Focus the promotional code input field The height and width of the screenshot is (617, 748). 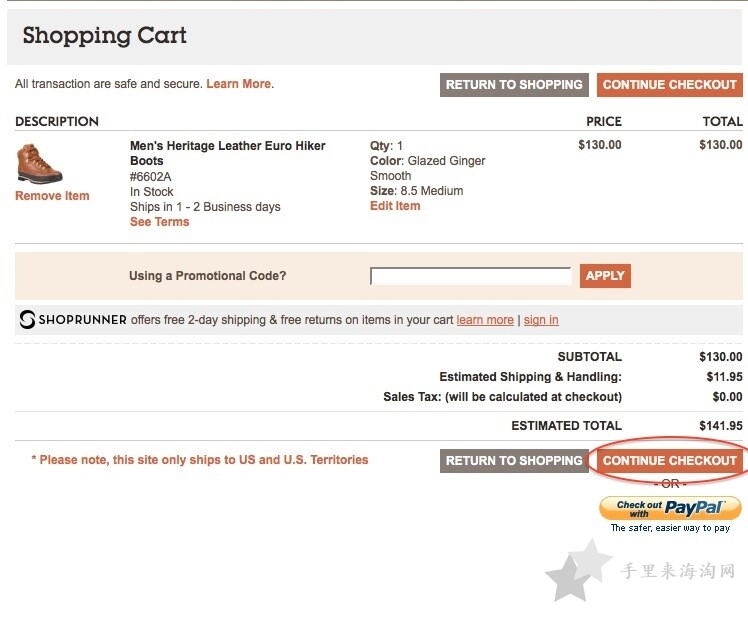470,276
